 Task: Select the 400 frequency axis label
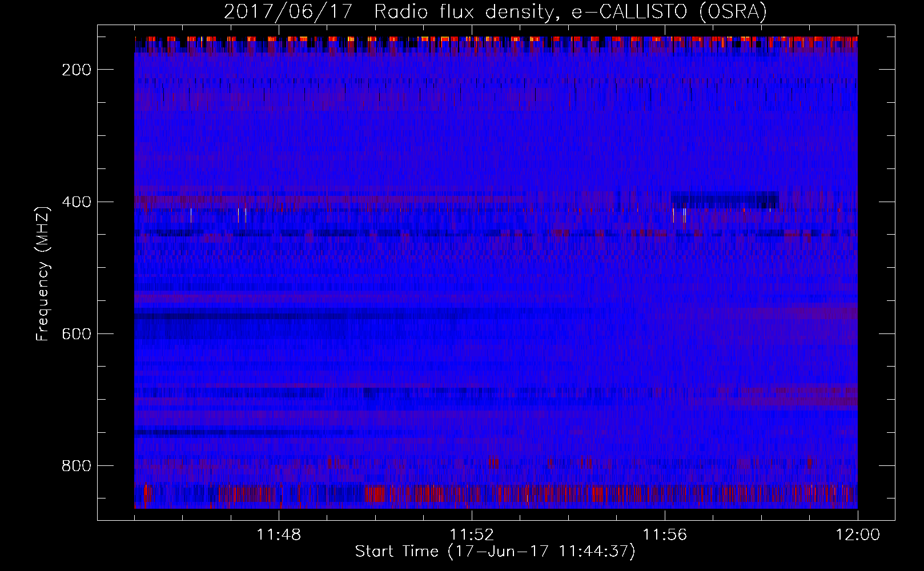pyautogui.click(x=77, y=202)
